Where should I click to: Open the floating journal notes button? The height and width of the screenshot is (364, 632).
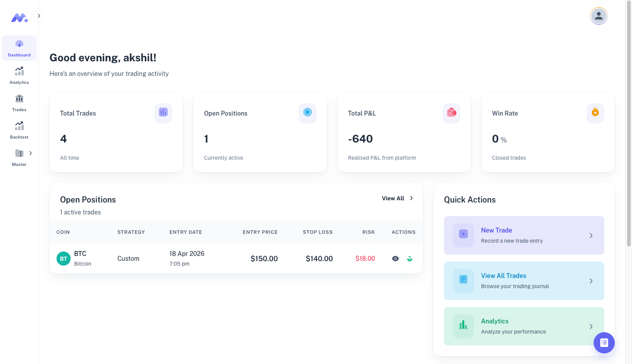[604, 343]
